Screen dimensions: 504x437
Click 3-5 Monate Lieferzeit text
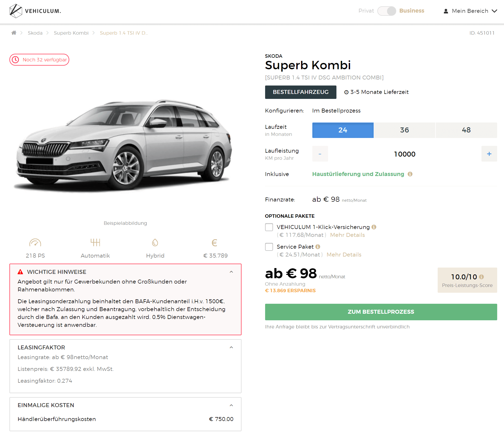(x=379, y=92)
